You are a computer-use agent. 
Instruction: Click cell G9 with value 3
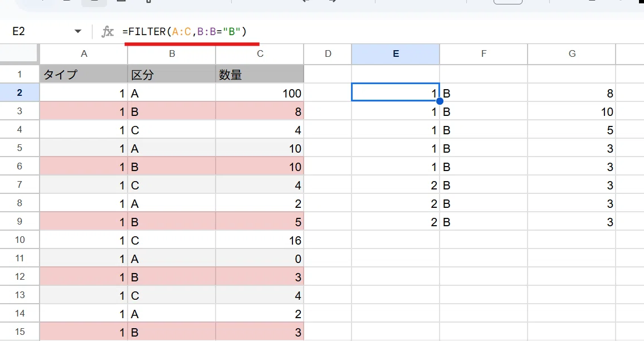[x=572, y=222]
